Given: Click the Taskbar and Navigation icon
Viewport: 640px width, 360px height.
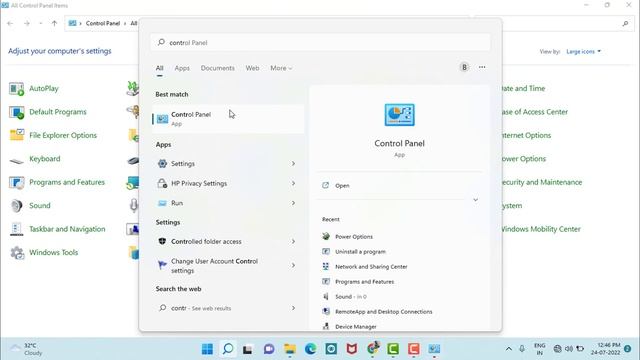Looking at the screenshot, I should pyautogui.click(x=17, y=229).
